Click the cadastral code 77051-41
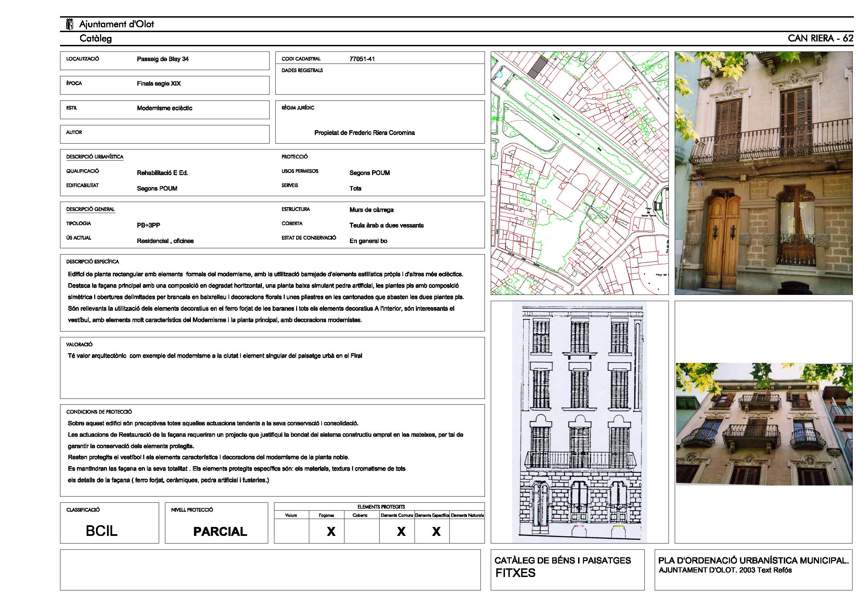Viewport: 868px width, 606px height. 362,59
